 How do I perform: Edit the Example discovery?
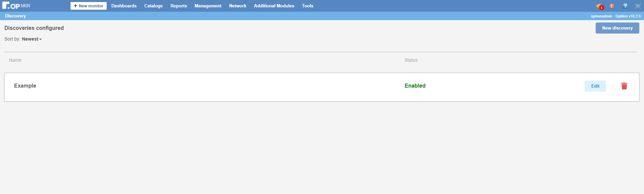coord(595,86)
